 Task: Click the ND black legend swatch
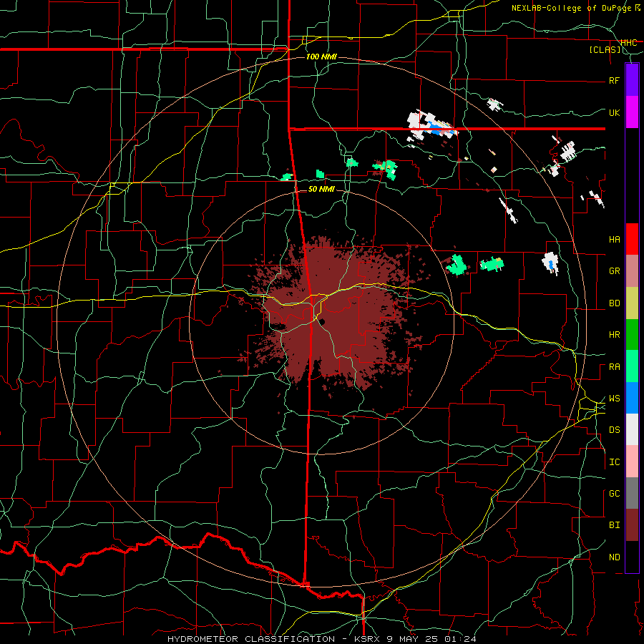(x=632, y=557)
